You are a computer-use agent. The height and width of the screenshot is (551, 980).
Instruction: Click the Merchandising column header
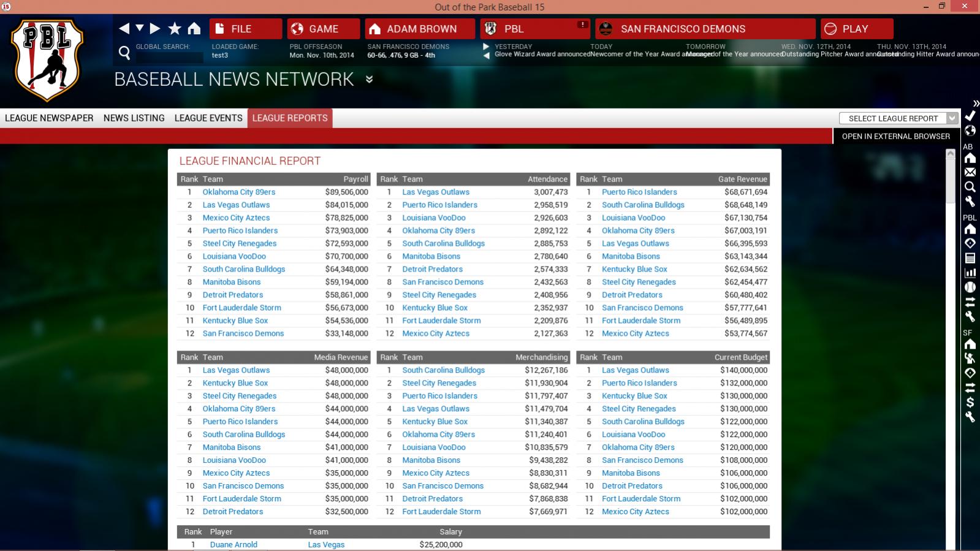(541, 357)
